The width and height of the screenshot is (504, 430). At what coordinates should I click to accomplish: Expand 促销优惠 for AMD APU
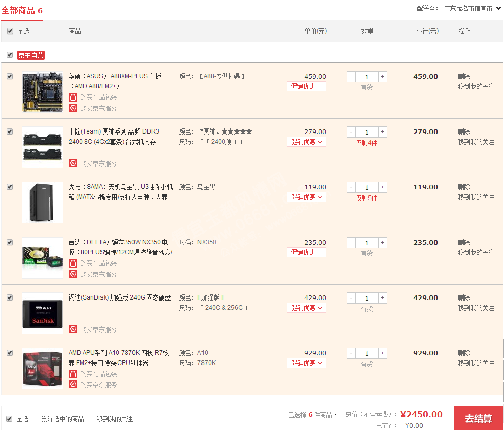(x=307, y=363)
